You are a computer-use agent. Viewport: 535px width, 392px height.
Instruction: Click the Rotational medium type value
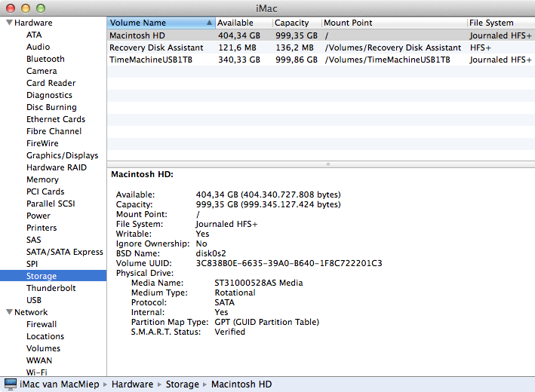click(235, 292)
